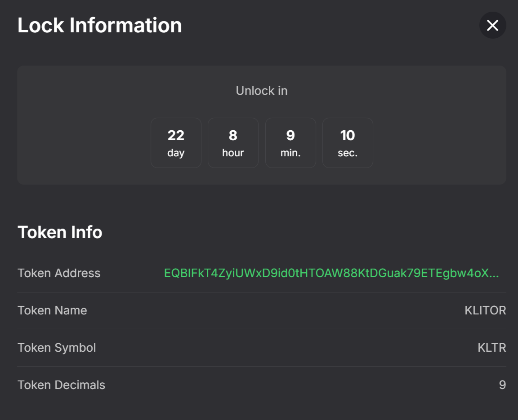Image resolution: width=518 pixels, height=420 pixels.
Task: Select the KLITOR token name value
Action: (x=485, y=310)
